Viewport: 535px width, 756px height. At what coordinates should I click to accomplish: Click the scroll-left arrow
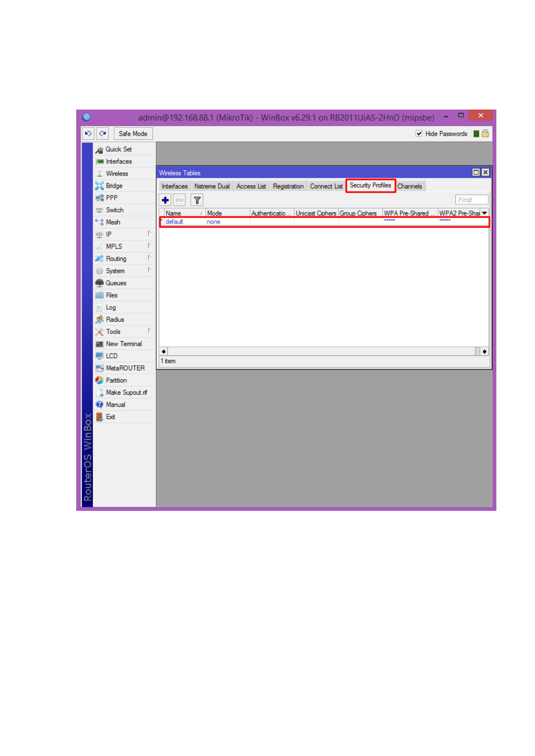164,352
